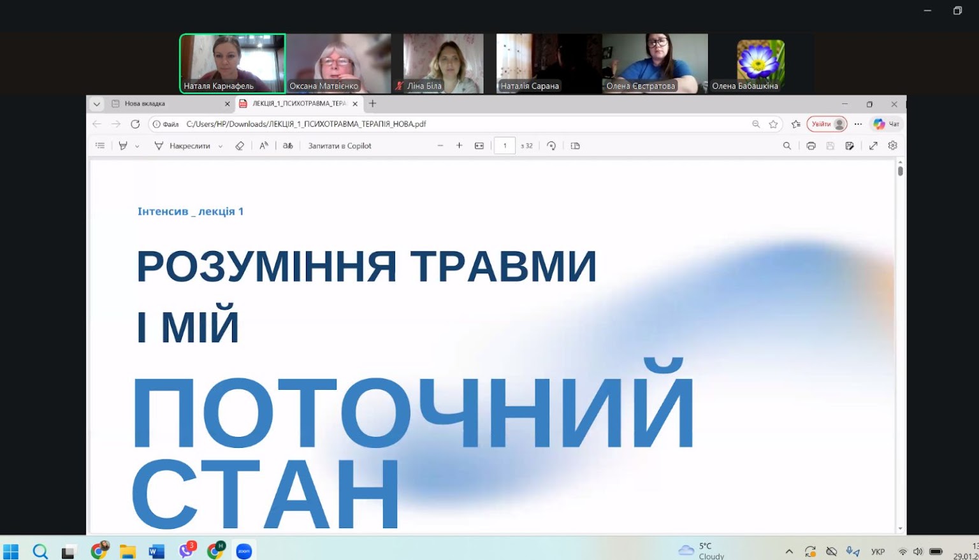The image size is (979, 560).
Task: Expand the highlighter color options dropdown
Action: pos(137,147)
